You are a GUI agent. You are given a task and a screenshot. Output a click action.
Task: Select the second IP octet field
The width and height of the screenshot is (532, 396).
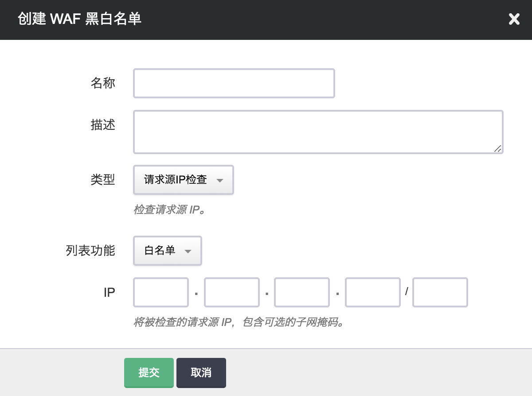(231, 292)
